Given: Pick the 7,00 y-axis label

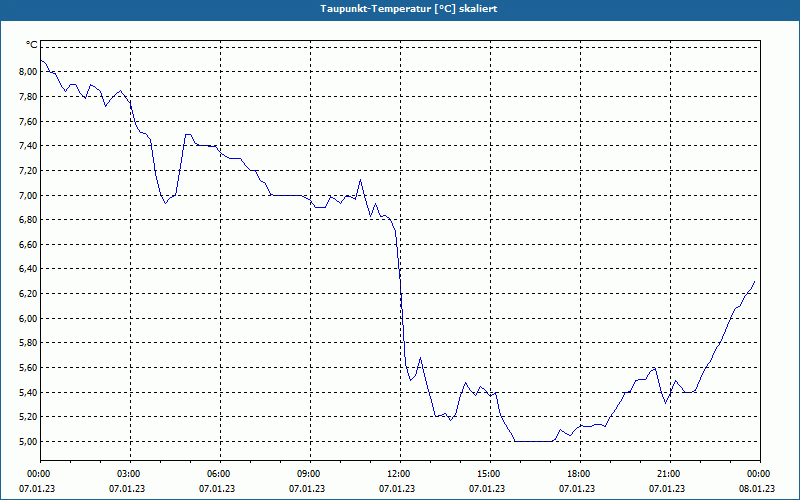Looking at the screenshot, I should (28, 195).
